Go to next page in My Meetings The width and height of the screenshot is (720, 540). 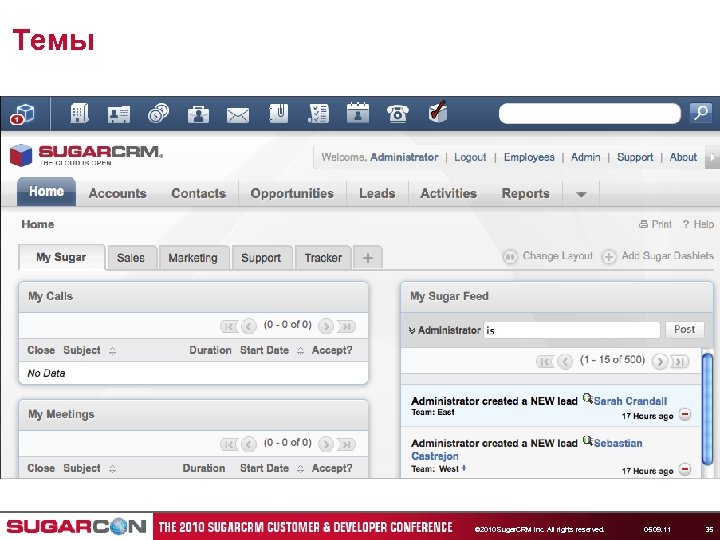[326, 444]
